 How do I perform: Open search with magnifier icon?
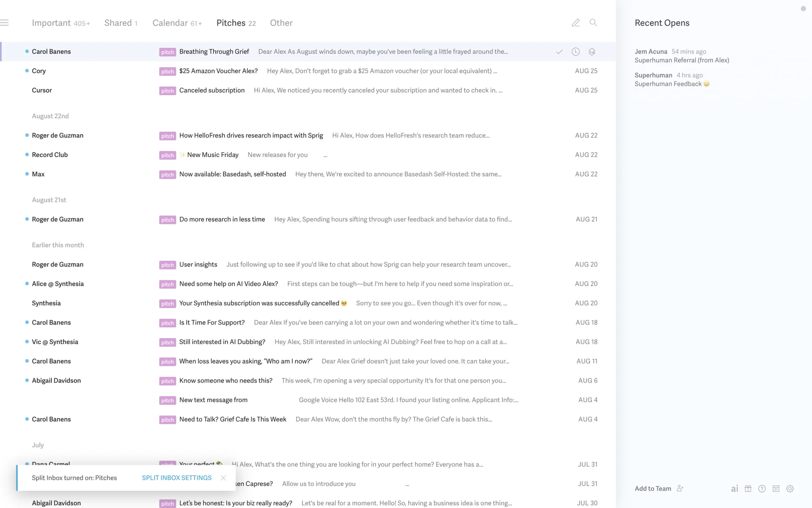click(x=593, y=23)
